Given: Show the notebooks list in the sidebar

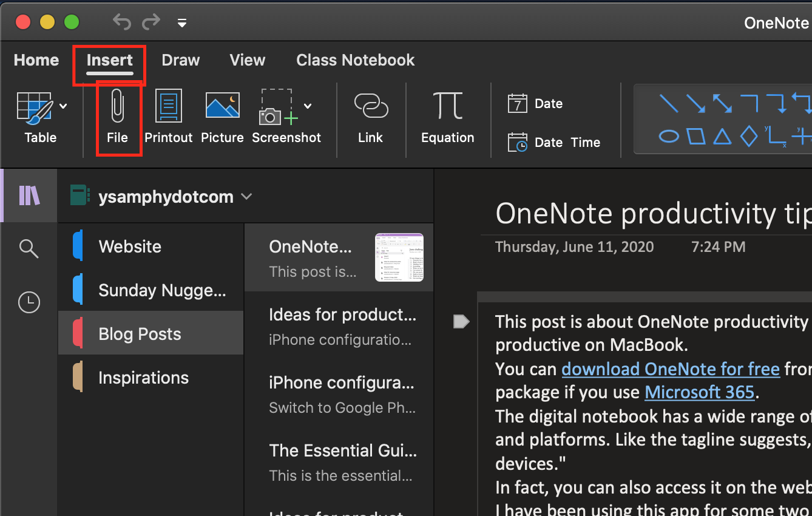Looking at the screenshot, I should coord(29,195).
